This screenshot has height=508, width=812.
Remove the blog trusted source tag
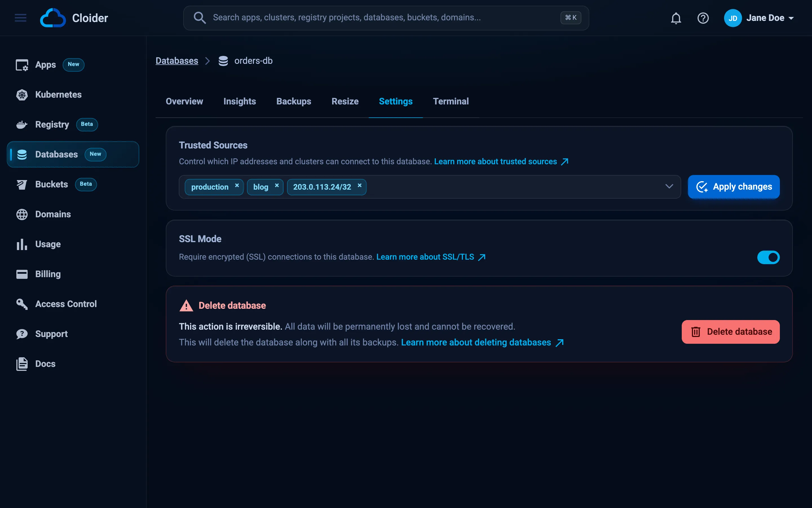[277, 185]
